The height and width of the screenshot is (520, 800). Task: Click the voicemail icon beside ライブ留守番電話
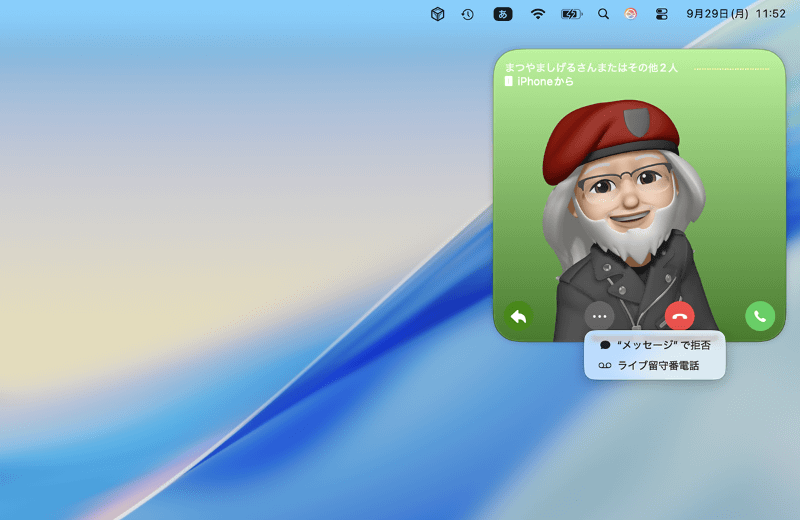[x=605, y=365]
